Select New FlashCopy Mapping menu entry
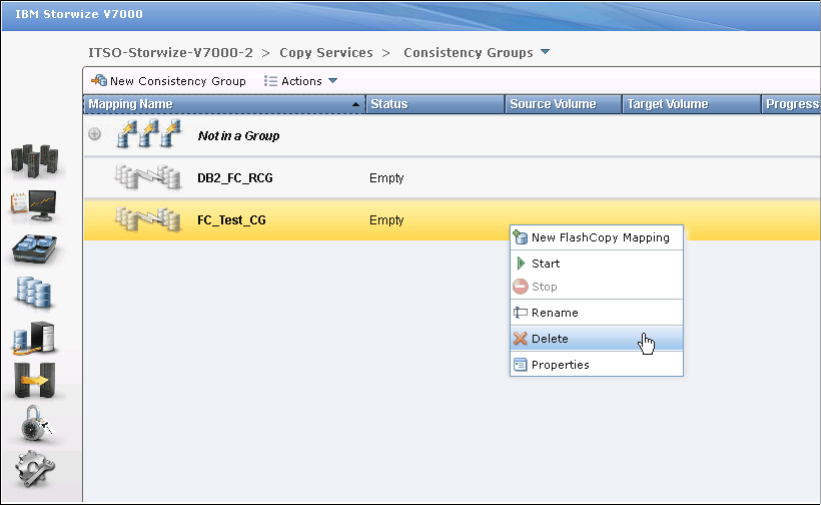The width and height of the screenshot is (821, 505). [600, 238]
